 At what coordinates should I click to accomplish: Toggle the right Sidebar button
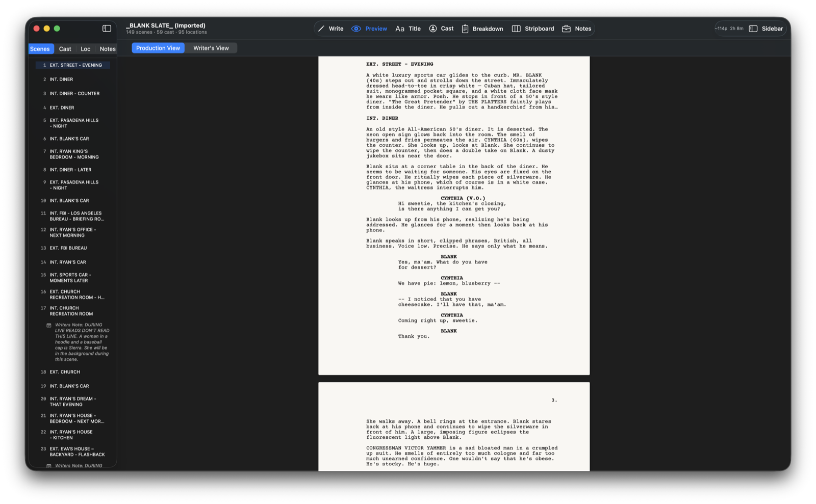(766, 29)
